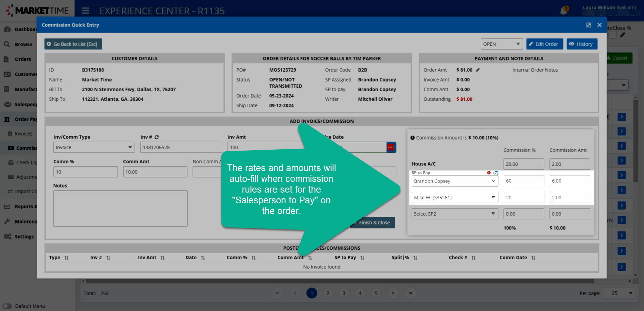Toggle the Default Menu switch
Image resolution: width=644 pixels, height=311 pixels.
coord(7,306)
